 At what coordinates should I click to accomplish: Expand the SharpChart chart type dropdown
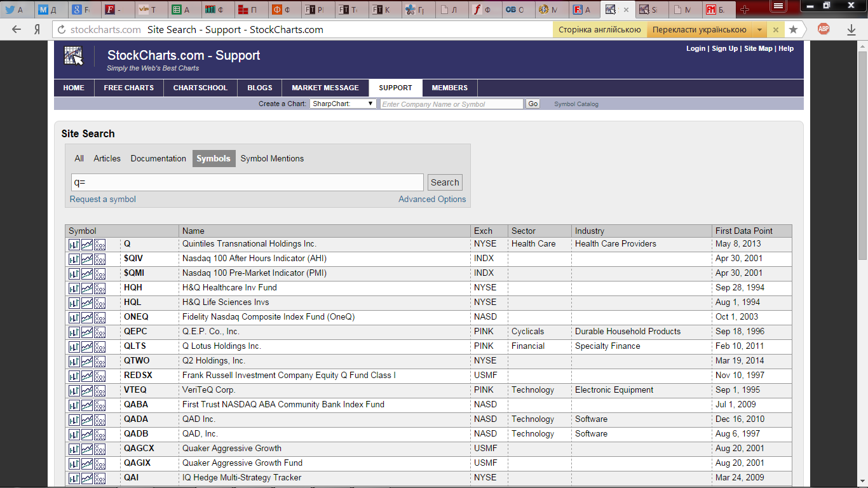(x=343, y=104)
